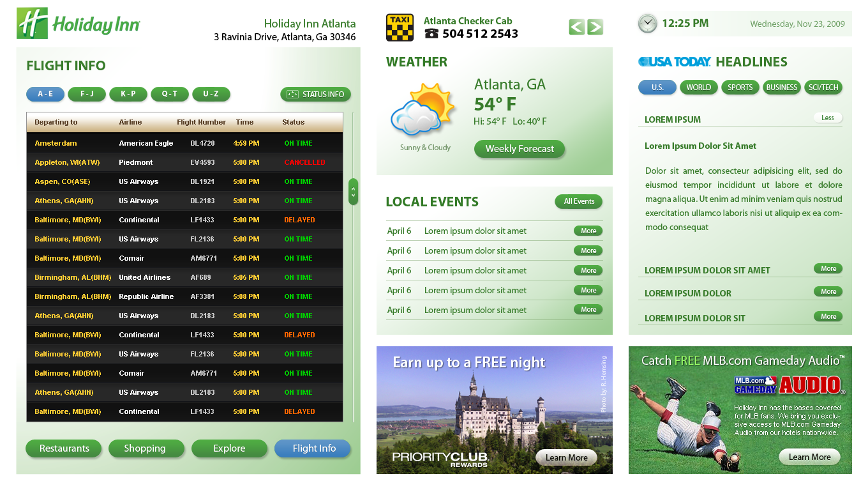Image resolution: width=868 pixels, height=490 pixels.
Task: Click the yellow taxi icon
Action: point(400,27)
